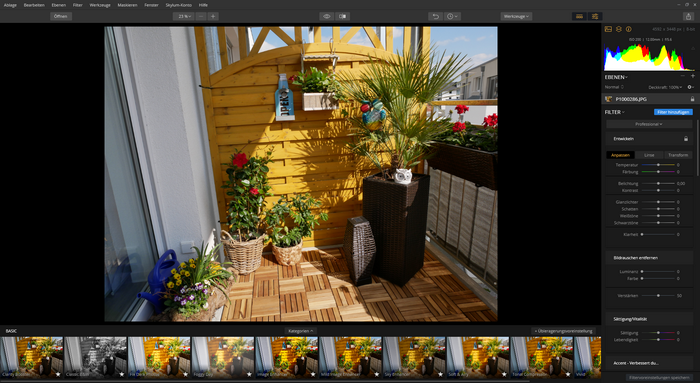Open the 23 % zoom level dropdown
The width and height of the screenshot is (700, 383).
(x=184, y=16)
